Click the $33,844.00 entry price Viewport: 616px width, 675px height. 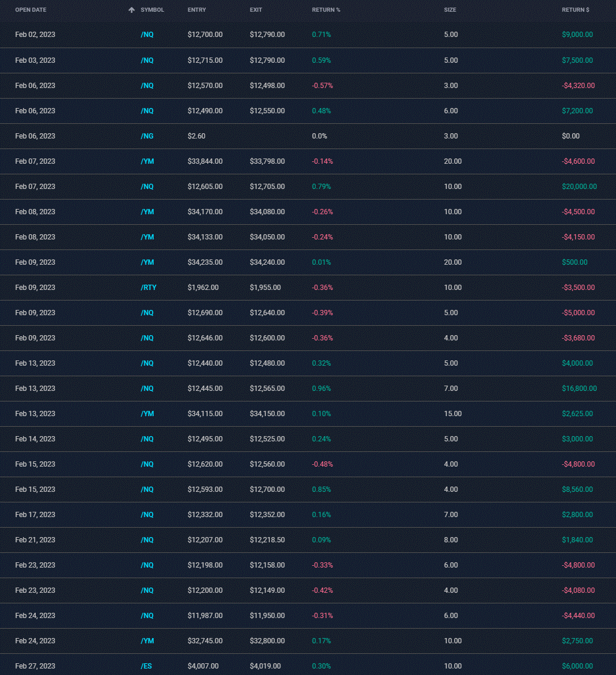click(x=205, y=161)
